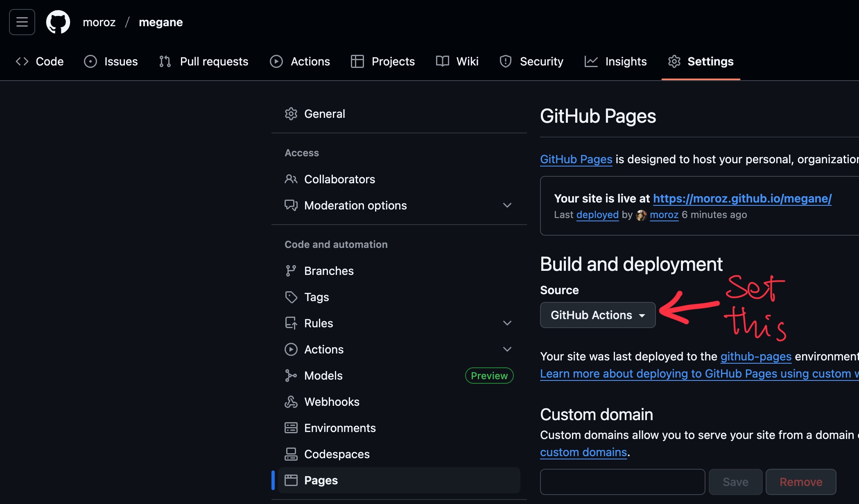Expand the Rules section chevron

coord(507,323)
